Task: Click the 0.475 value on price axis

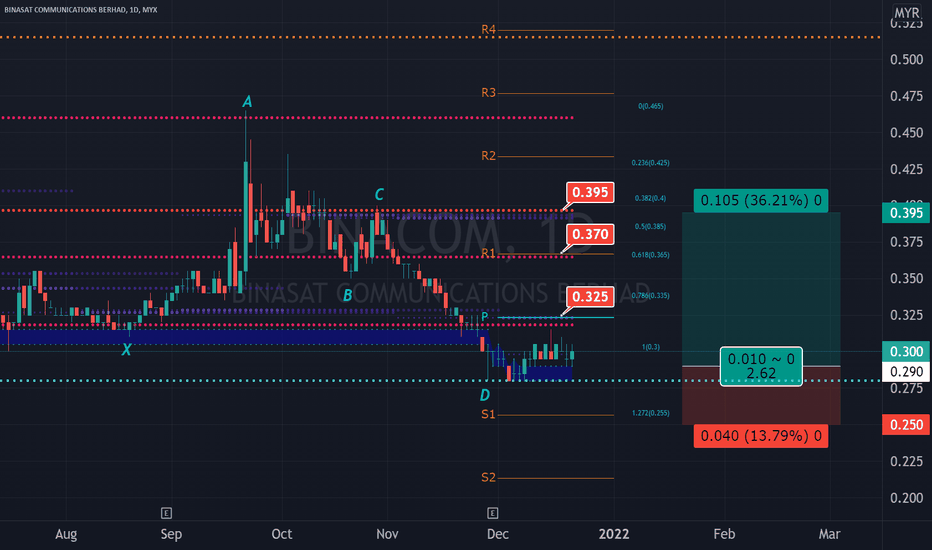Action: click(x=906, y=96)
